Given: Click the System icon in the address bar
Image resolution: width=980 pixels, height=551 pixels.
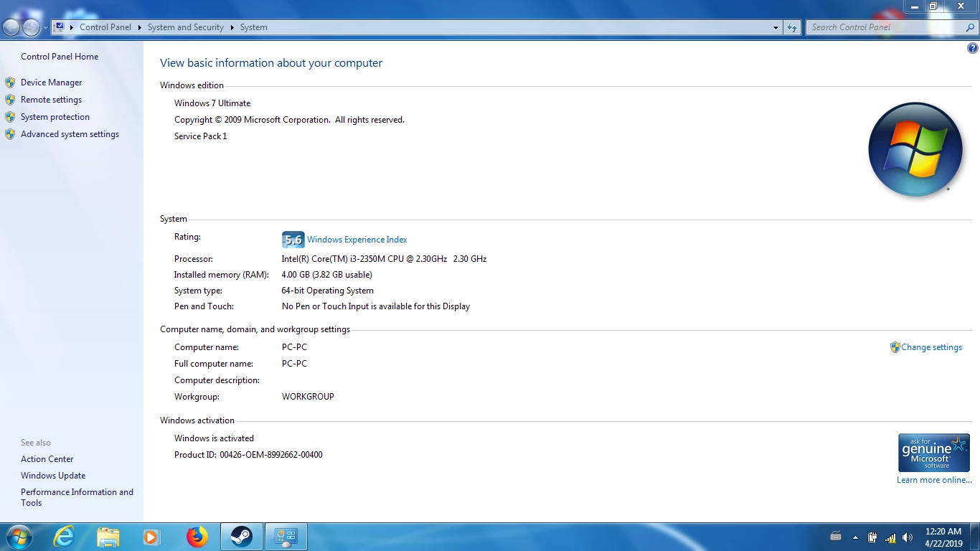Looking at the screenshot, I should [60, 27].
